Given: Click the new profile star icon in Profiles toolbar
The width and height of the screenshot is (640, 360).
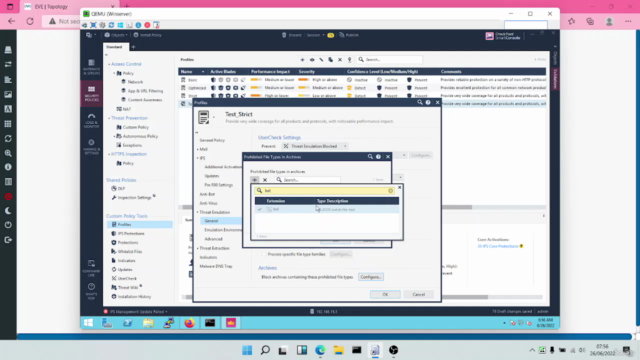Looking at the screenshot, I should coord(302,60).
